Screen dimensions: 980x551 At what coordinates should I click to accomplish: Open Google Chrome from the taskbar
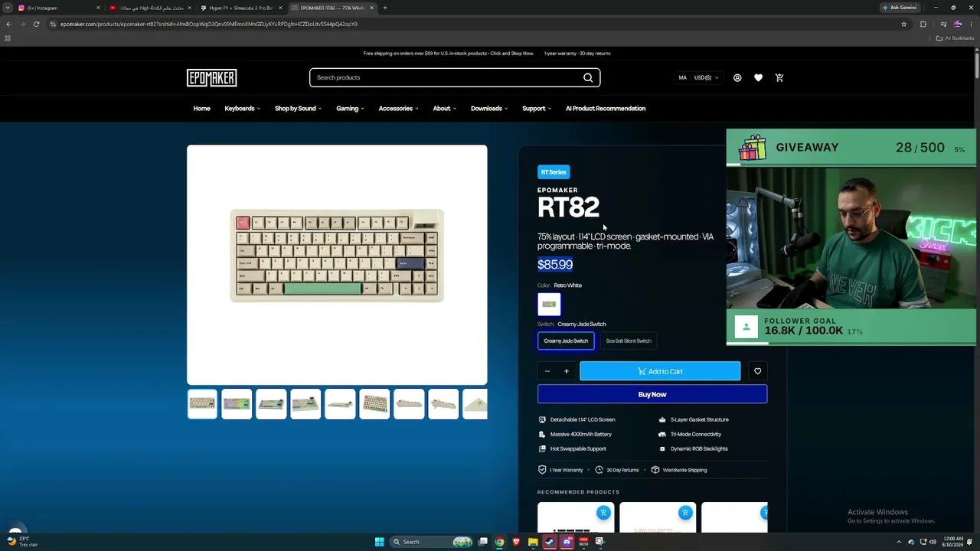click(x=499, y=542)
